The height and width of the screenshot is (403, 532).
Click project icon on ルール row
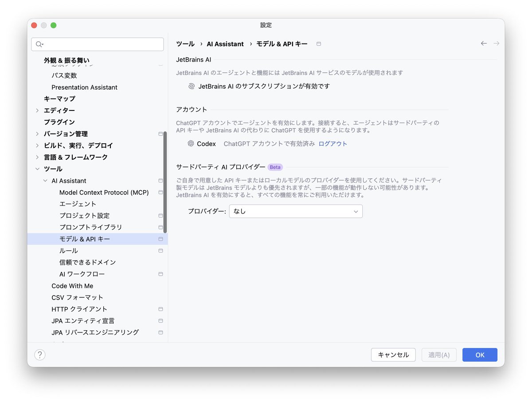160,251
